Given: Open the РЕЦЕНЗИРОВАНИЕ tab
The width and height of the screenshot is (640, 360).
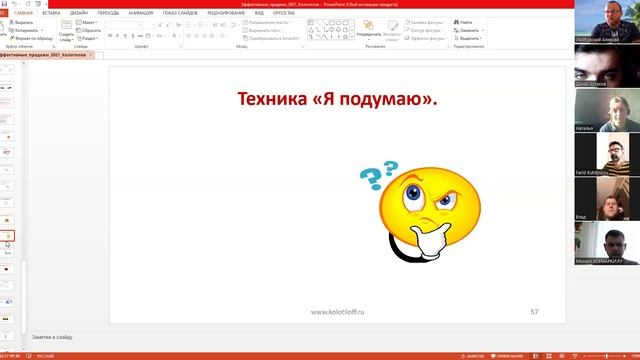Looking at the screenshot, I should (226, 13).
